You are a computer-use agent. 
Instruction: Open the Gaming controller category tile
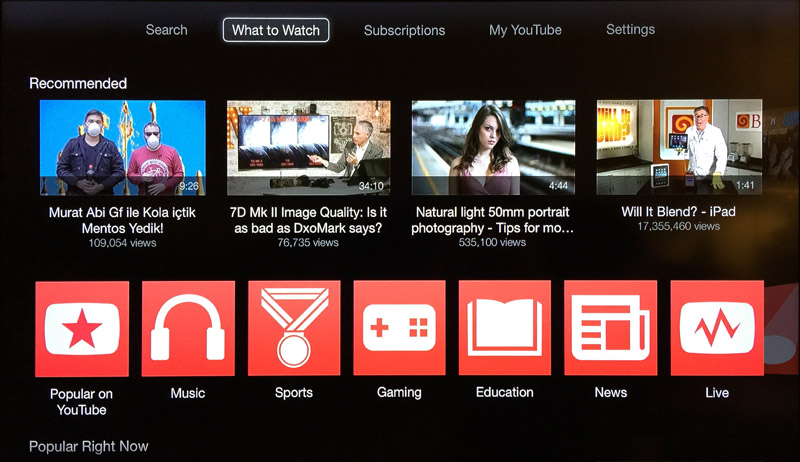point(399,328)
